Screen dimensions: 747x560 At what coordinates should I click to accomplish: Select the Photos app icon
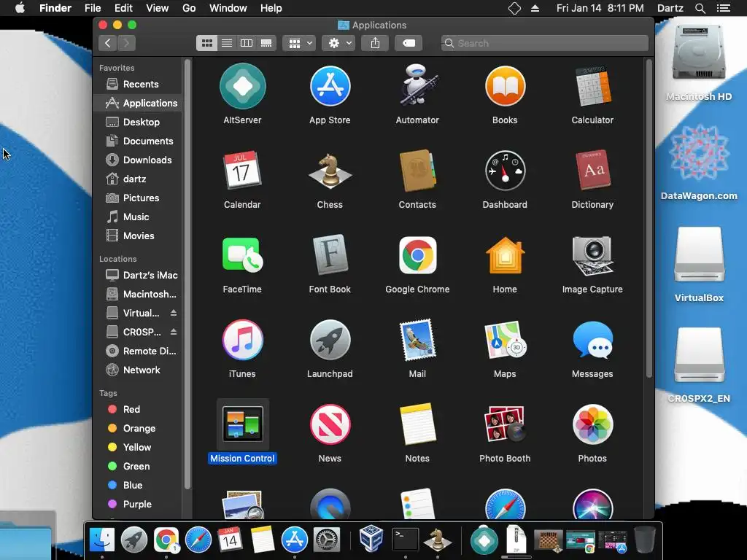(x=592, y=424)
